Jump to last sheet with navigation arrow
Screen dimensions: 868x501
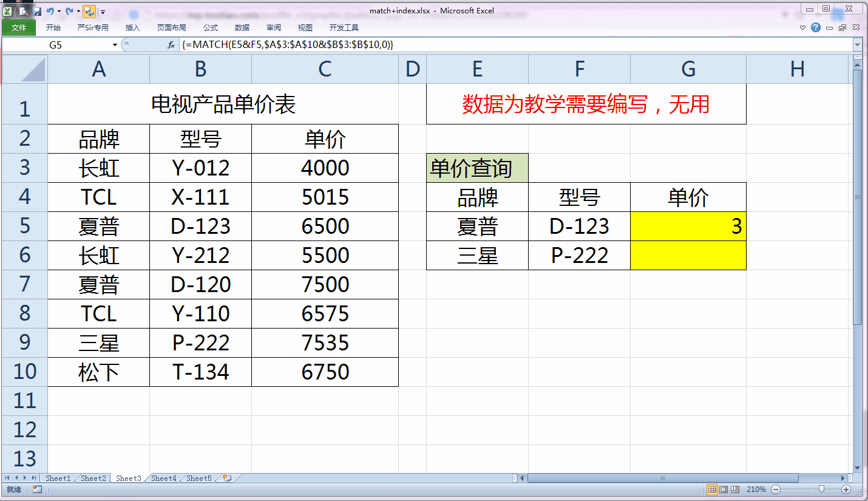point(34,479)
